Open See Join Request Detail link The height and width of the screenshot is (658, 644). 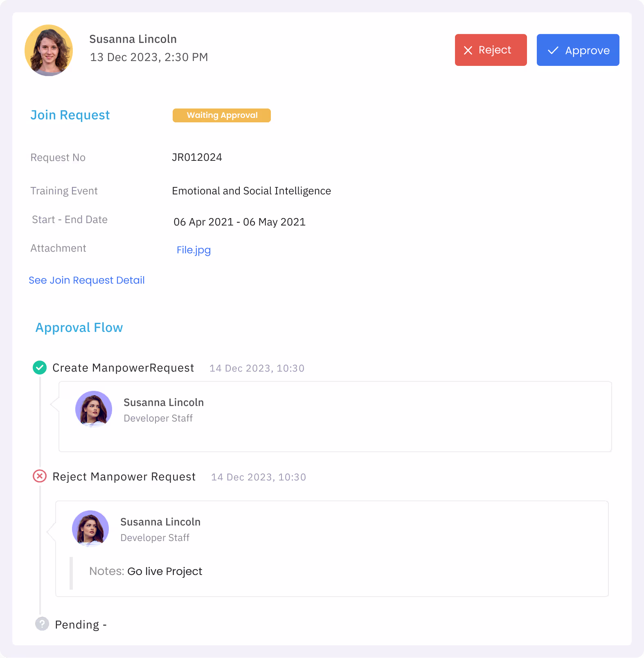tap(87, 280)
